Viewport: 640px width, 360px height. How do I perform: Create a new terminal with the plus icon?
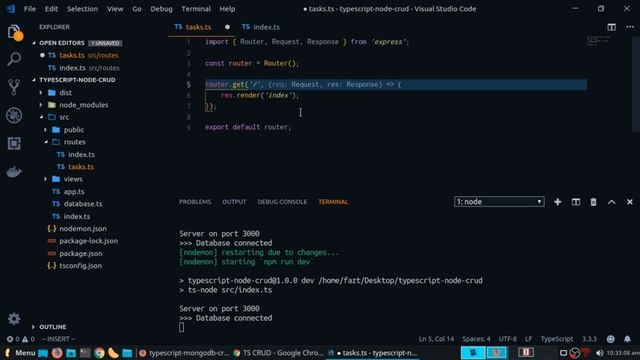point(558,202)
